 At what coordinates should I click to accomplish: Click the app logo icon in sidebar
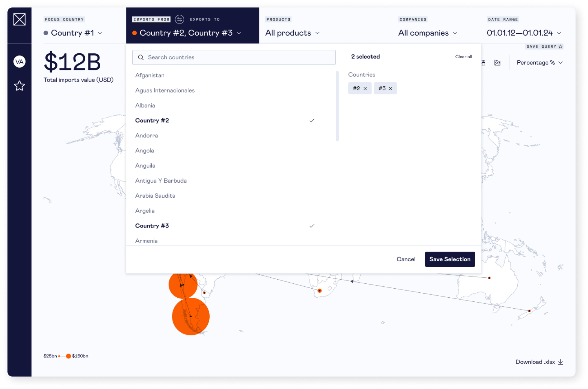[19, 20]
